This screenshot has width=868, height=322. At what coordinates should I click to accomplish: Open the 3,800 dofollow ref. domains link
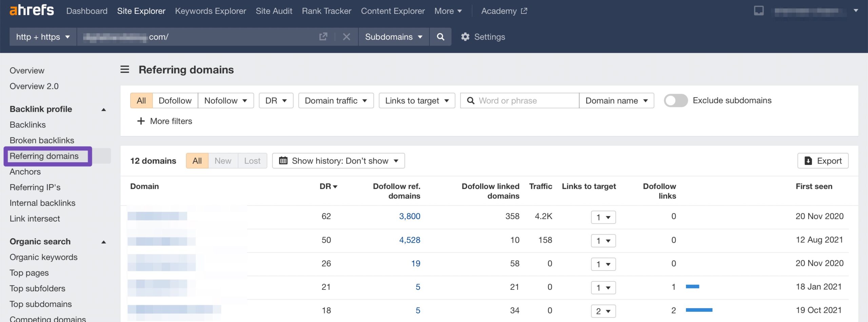pos(409,216)
